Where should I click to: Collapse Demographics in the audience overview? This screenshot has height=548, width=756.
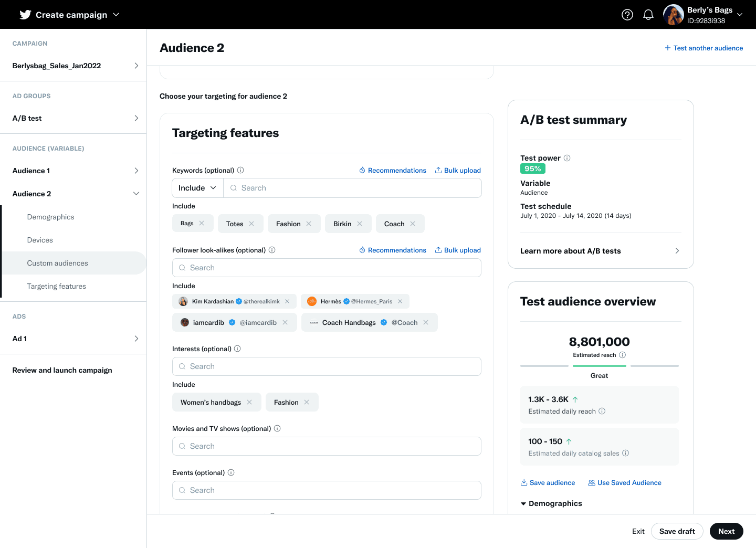523,503
